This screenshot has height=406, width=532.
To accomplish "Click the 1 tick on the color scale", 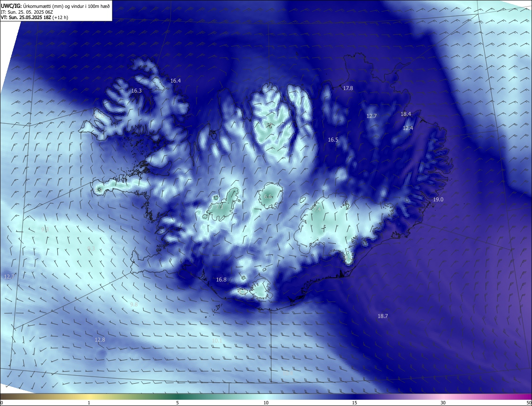I will click(x=89, y=403).
